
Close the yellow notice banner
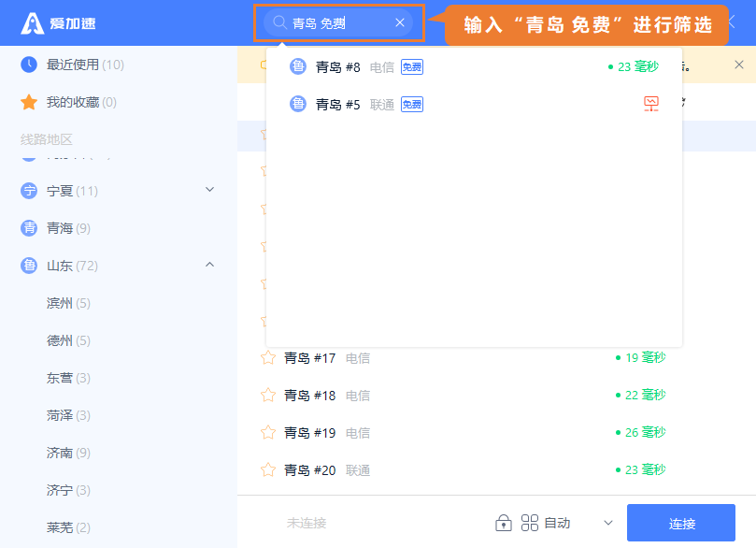click(738, 65)
